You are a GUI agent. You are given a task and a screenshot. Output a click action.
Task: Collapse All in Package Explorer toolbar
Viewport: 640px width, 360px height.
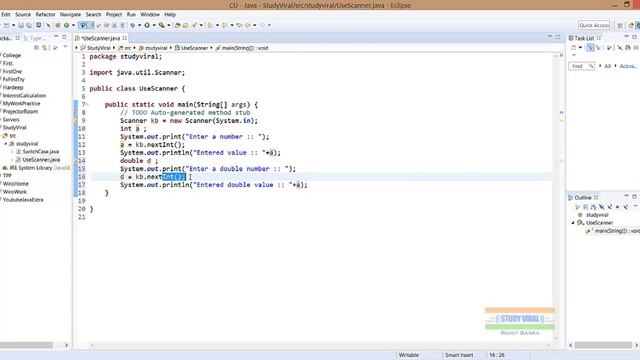coord(36,48)
